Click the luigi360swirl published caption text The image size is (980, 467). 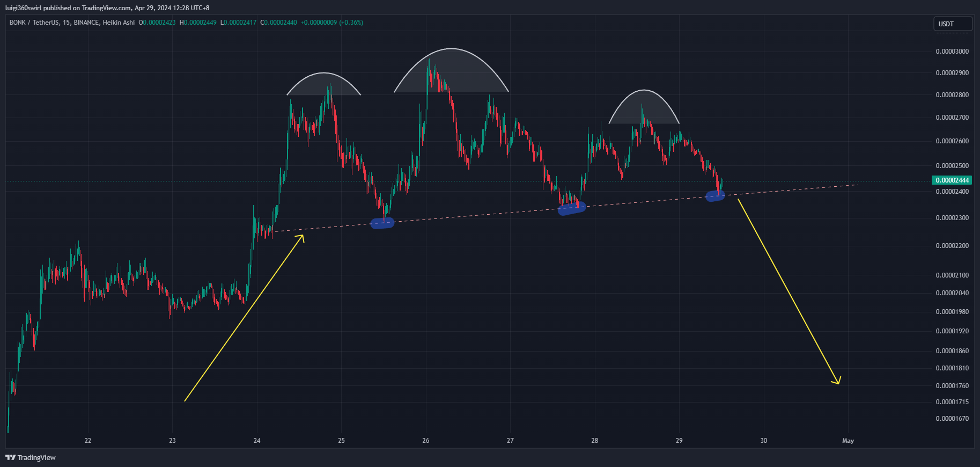pyautogui.click(x=107, y=8)
